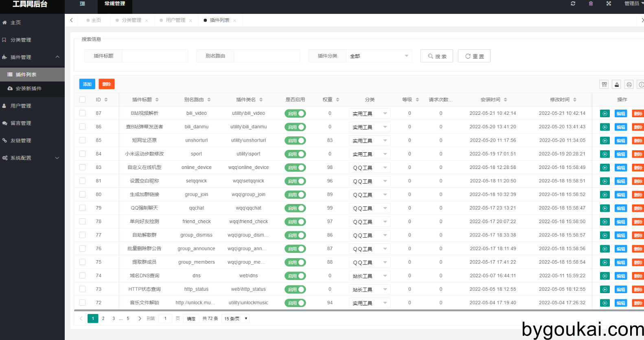Screen dimensions: 644x340
Task: Open the category dropdown for row 87
Action: click(370, 114)
